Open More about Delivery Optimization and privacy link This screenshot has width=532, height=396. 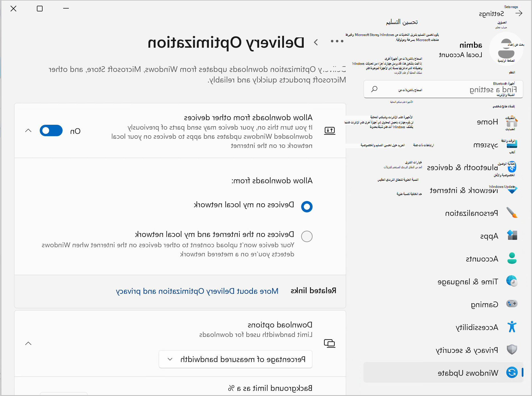(197, 291)
